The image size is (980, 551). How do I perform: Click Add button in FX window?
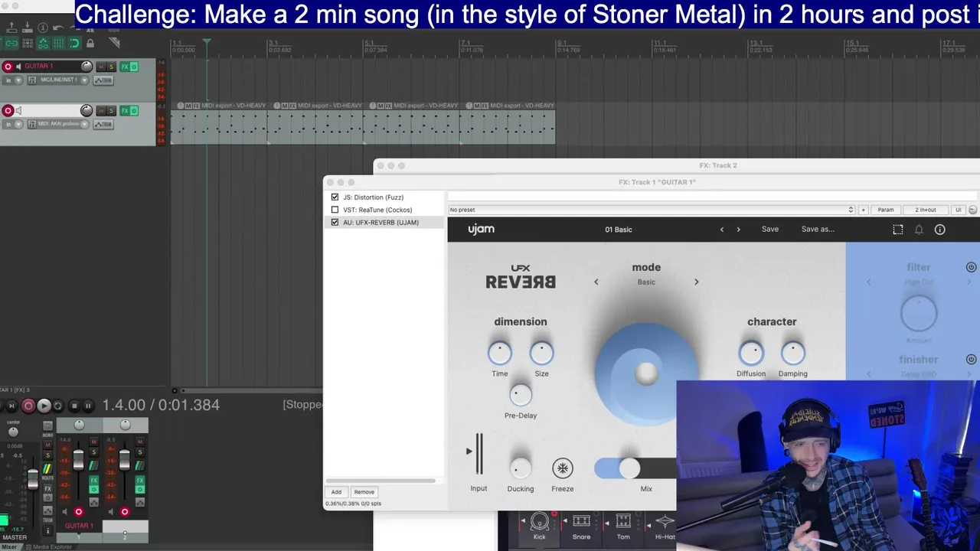pos(336,492)
